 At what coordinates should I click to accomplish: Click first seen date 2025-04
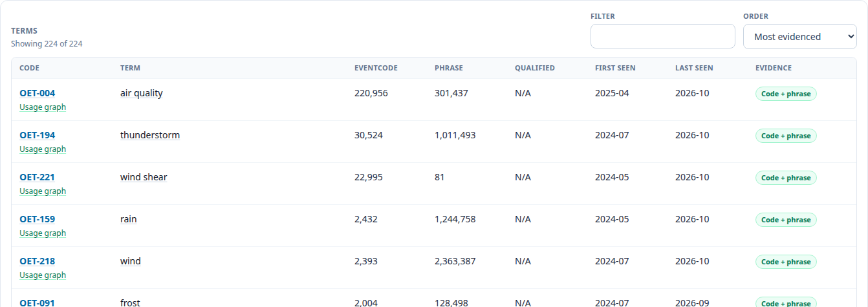[x=612, y=93]
